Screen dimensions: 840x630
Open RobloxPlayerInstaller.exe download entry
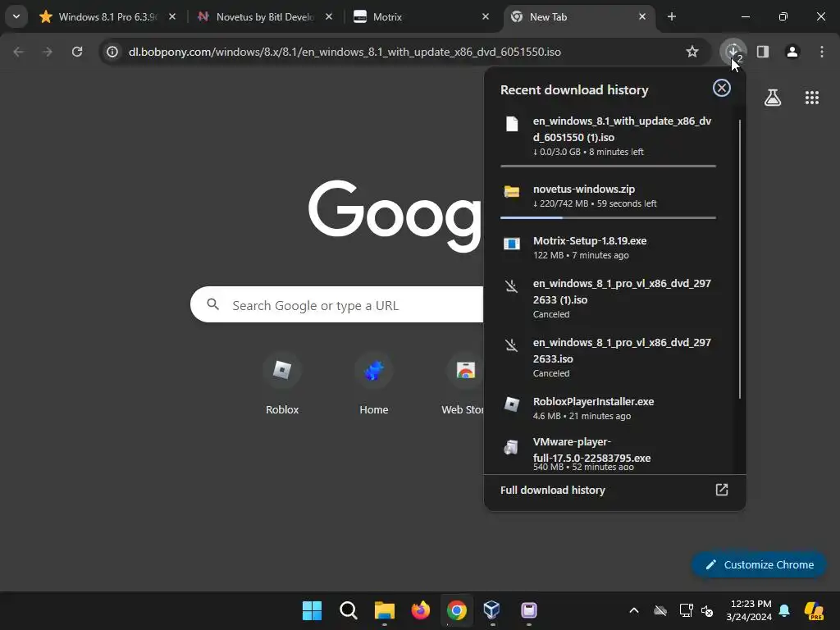click(x=608, y=409)
